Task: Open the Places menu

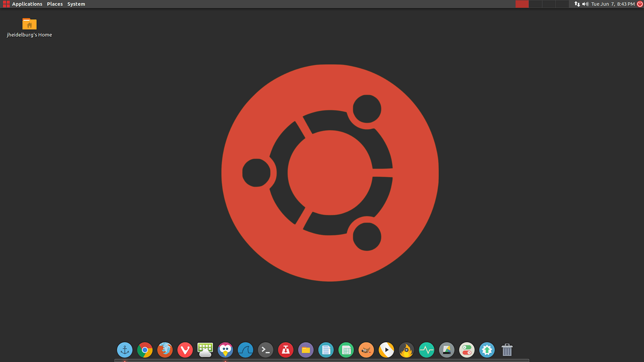Action: point(55,4)
